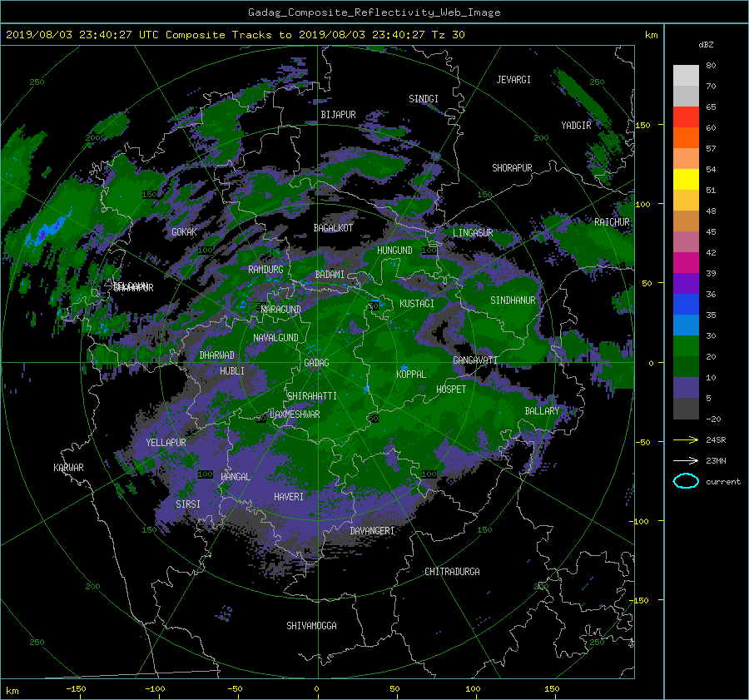The width and height of the screenshot is (749, 700).
Task: Click the SHIRAHATTI city label
Action: pos(312,396)
